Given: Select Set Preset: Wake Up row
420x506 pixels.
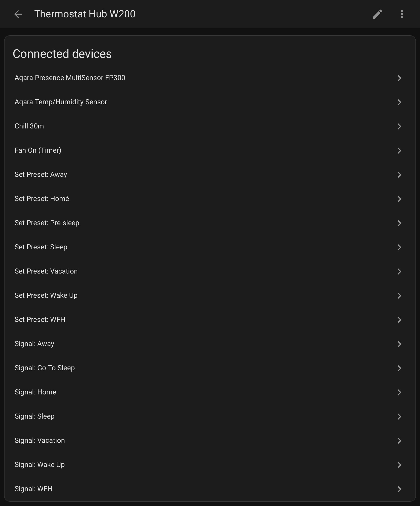Looking at the screenshot, I should pyautogui.click(x=46, y=295).
